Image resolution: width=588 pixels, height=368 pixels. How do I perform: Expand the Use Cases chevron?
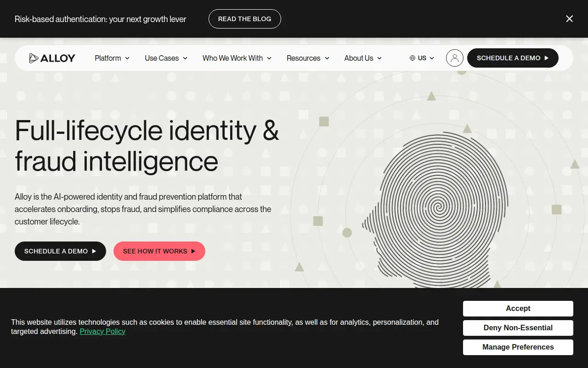pyautogui.click(x=185, y=58)
